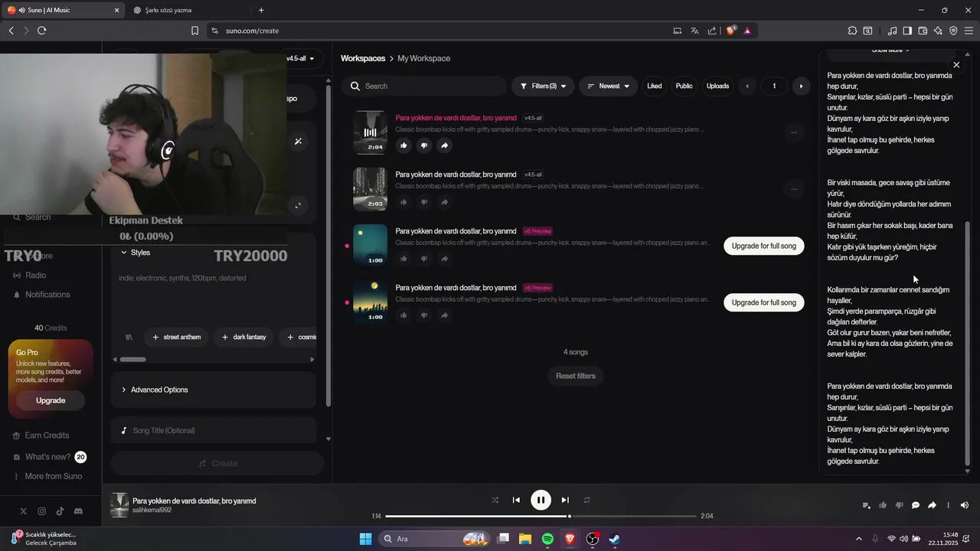This screenshot has height=551, width=980.
Task: Open the play queue icon in player bar
Action: [x=866, y=505]
